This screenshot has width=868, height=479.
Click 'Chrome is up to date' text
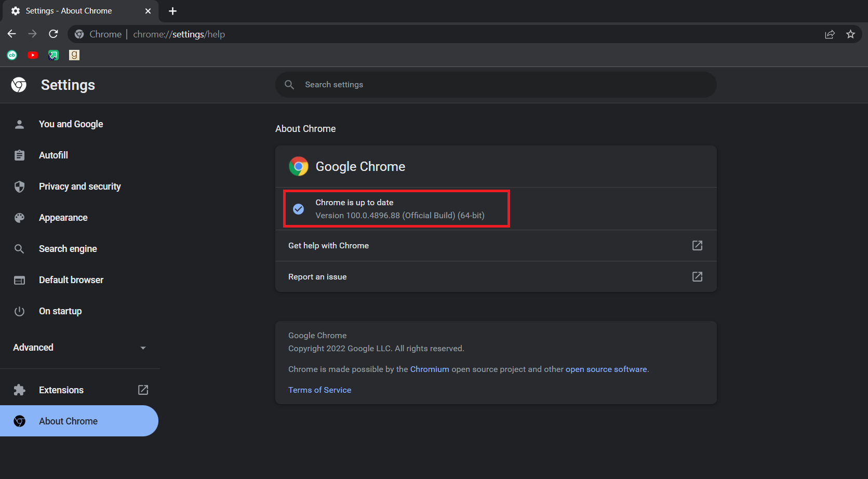click(354, 203)
